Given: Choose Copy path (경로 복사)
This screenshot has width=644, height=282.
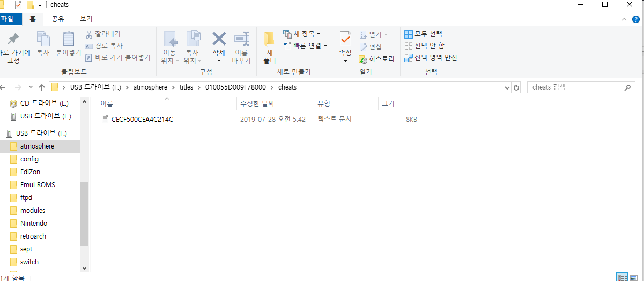Looking at the screenshot, I should [x=104, y=46].
